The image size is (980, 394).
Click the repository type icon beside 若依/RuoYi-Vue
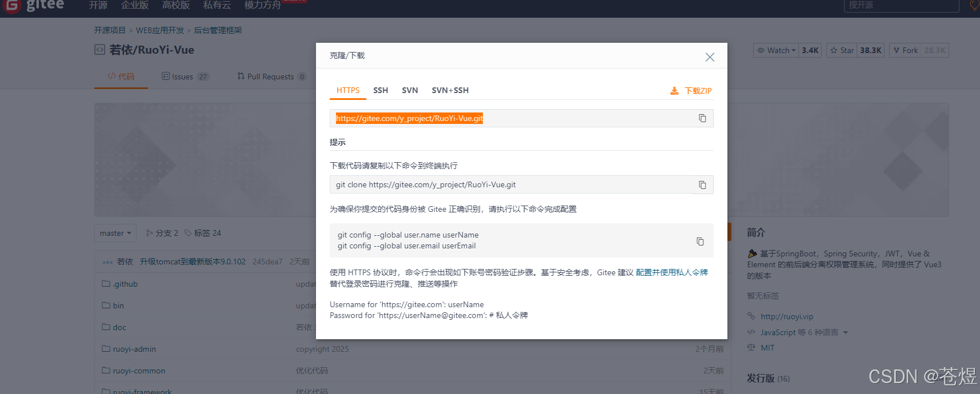(99, 50)
